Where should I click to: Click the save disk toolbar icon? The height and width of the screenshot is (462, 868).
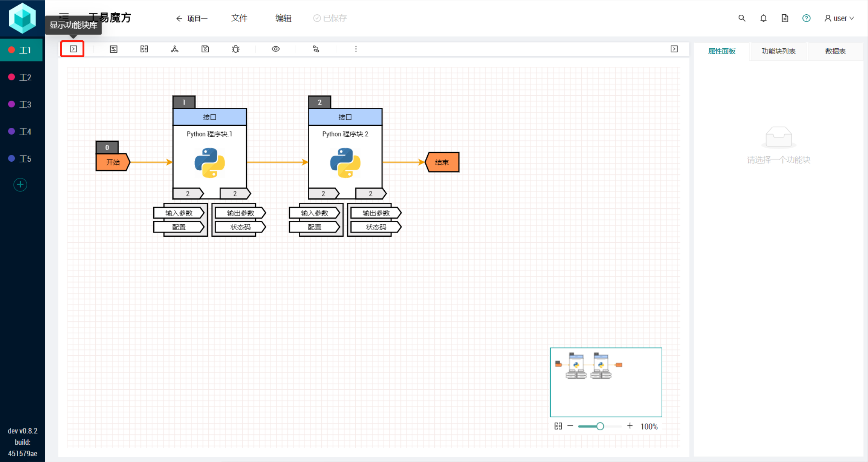coord(205,49)
